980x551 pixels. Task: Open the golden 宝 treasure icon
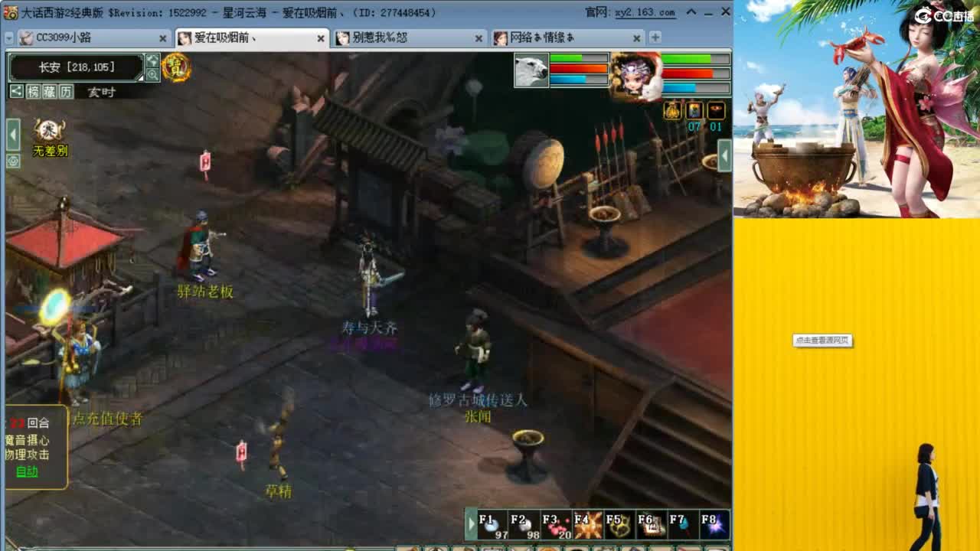pos(176,67)
